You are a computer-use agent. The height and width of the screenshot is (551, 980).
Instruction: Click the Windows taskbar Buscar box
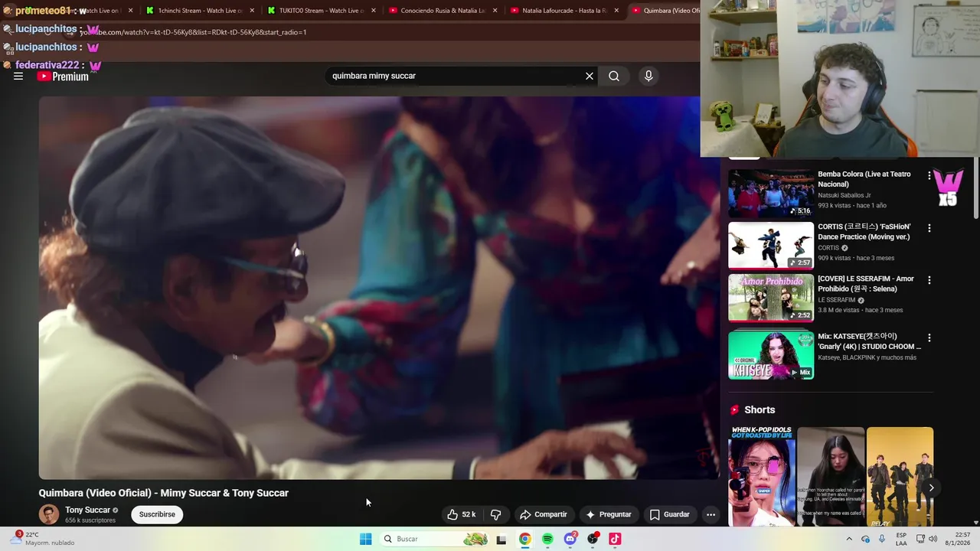(x=435, y=539)
